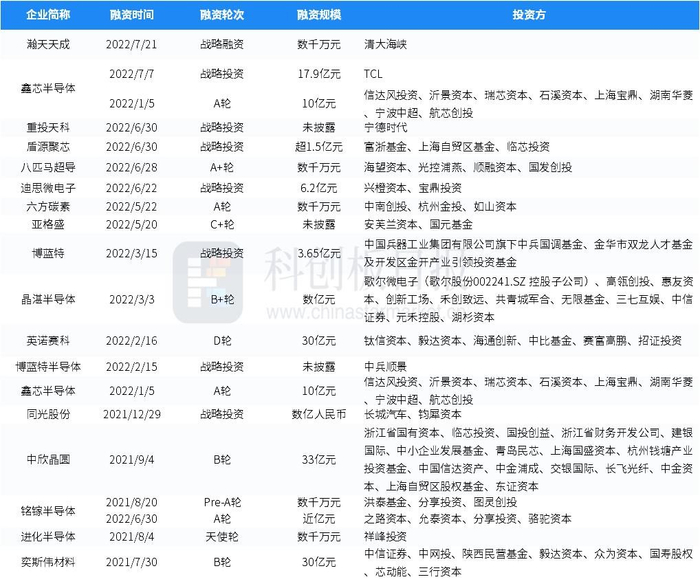The height and width of the screenshot is (580, 700).
Task: Click the date 2022/5/22
Action: coord(132,207)
